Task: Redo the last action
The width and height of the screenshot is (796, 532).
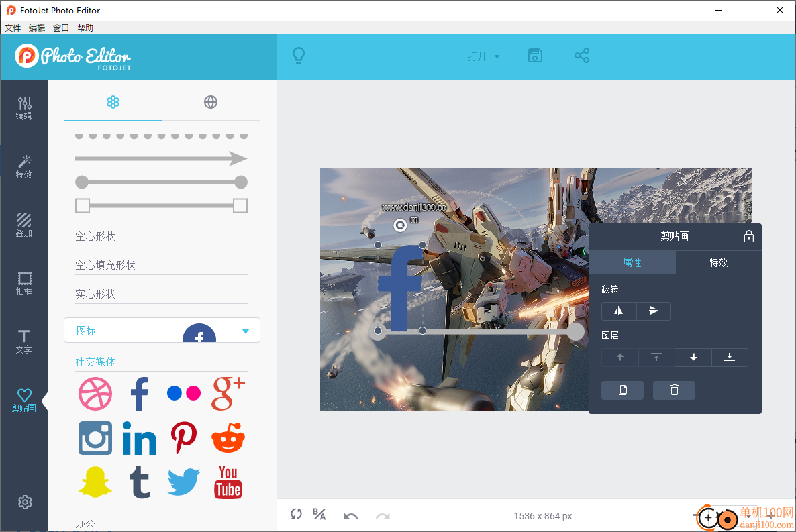Action: coord(383,517)
